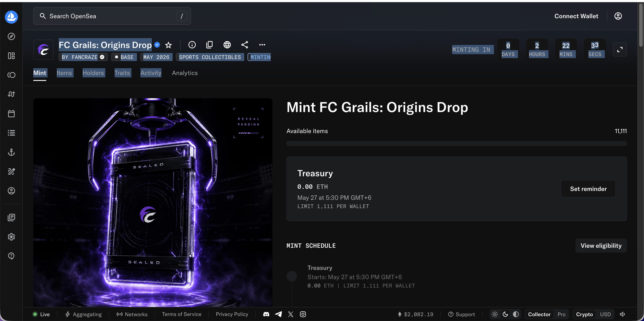The image size is (644, 321).
Task: Click the BASE chain tag
Action: tap(124, 57)
